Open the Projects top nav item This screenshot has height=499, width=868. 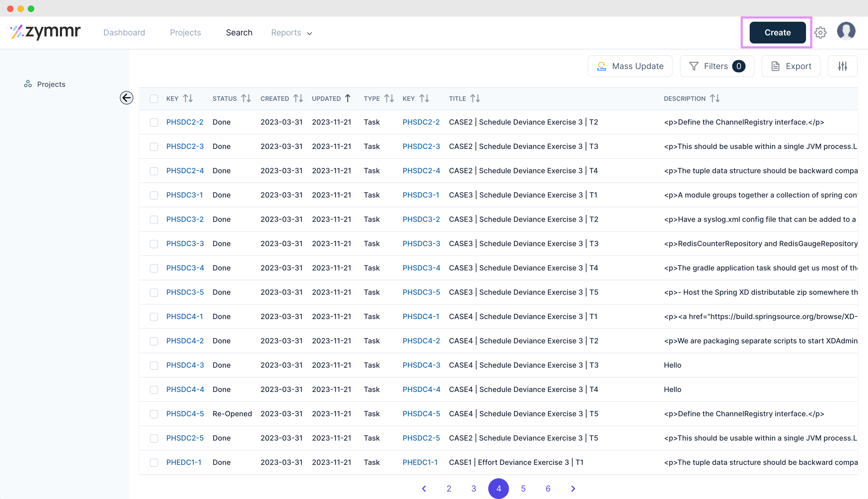pyautogui.click(x=185, y=33)
